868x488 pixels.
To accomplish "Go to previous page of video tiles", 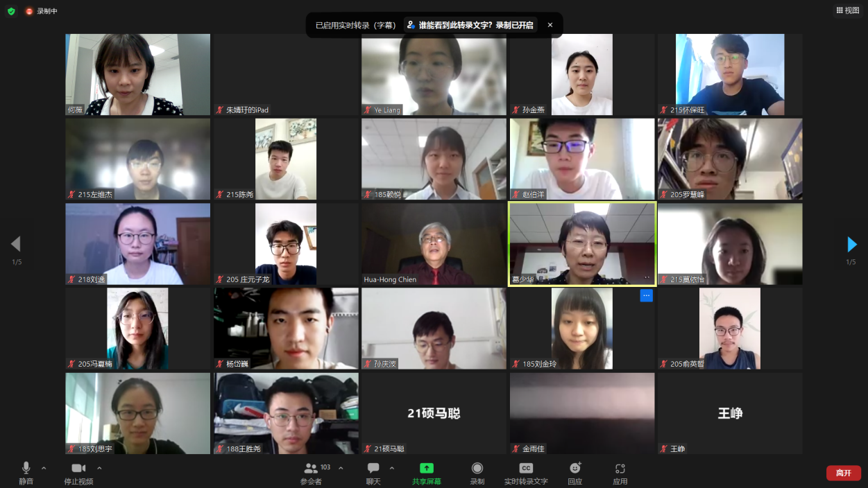I will point(16,244).
